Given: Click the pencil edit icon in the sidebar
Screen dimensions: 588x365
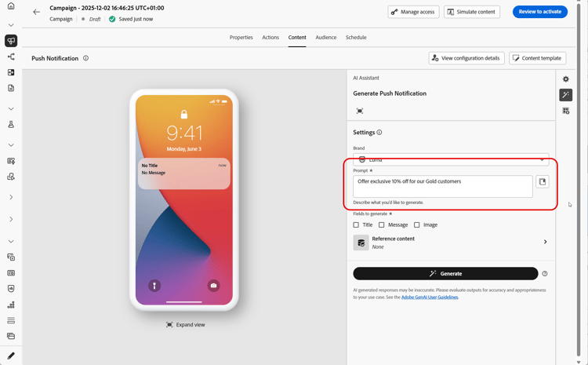Looking at the screenshot, I should (x=11, y=356).
